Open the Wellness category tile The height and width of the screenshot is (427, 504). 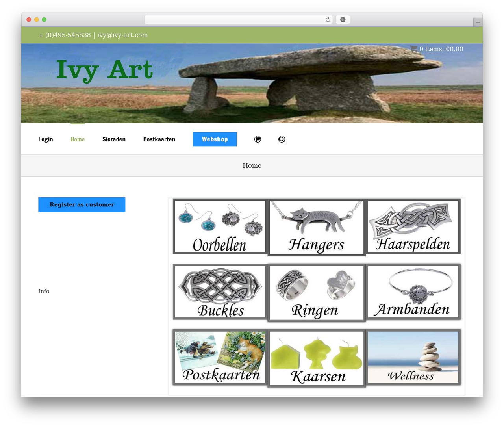(413, 357)
